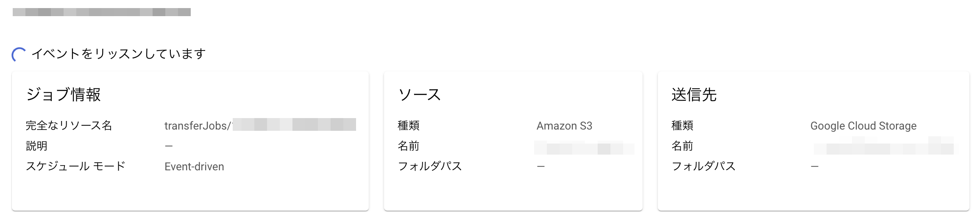Click the 説明 label
This screenshot has width=980, height=220.
(36, 146)
